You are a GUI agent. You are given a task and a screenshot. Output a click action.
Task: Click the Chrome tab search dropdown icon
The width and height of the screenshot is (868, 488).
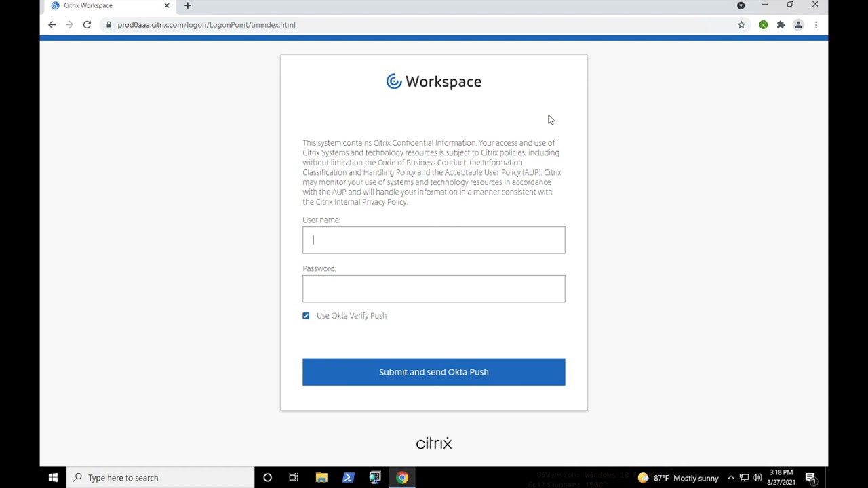click(741, 5)
